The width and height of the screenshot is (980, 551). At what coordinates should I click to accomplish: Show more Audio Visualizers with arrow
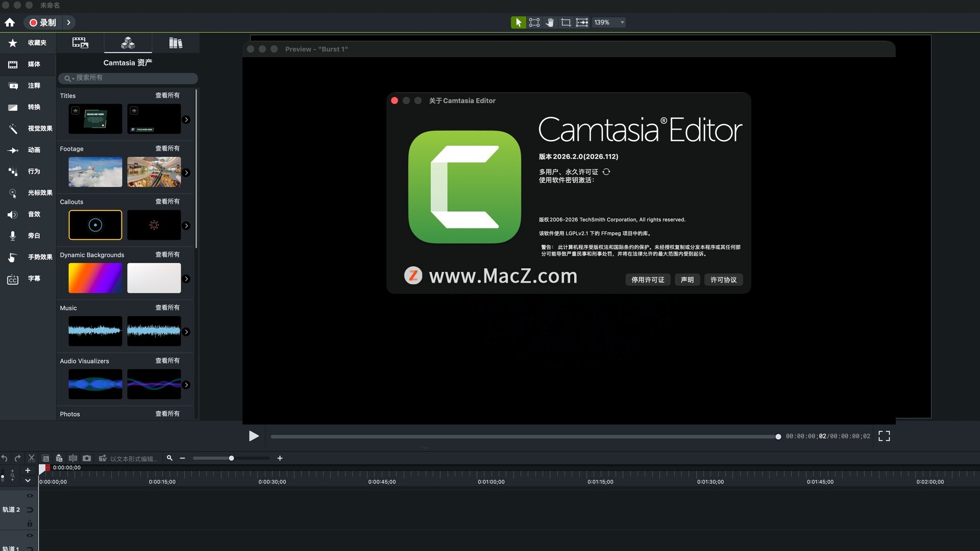click(186, 385)
